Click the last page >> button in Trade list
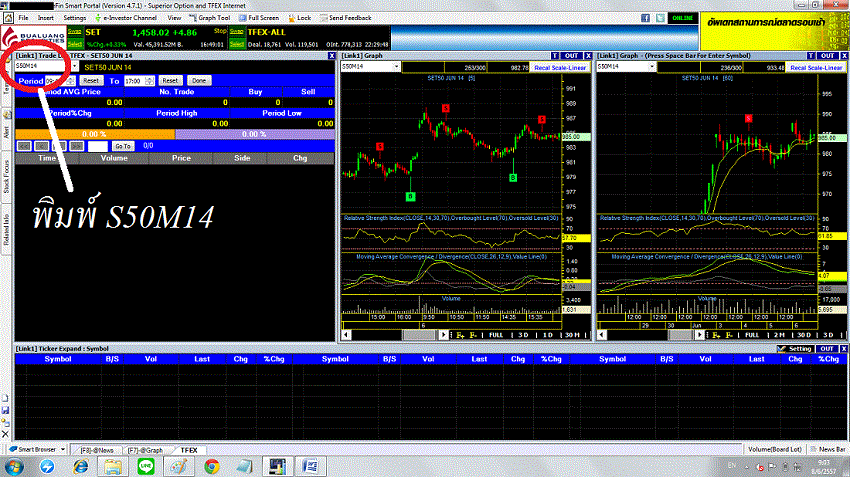The height and width of the screenshot is (477, 850). click(77, 146)
